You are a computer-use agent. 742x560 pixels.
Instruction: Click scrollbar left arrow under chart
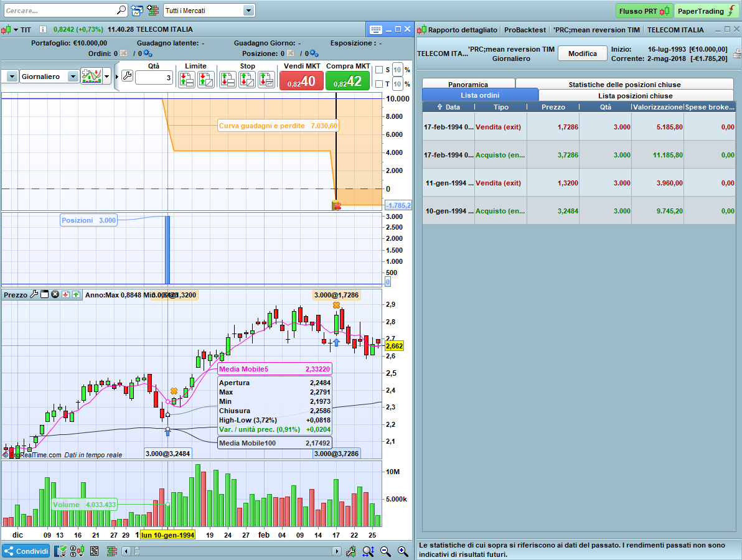click(126, 551)
